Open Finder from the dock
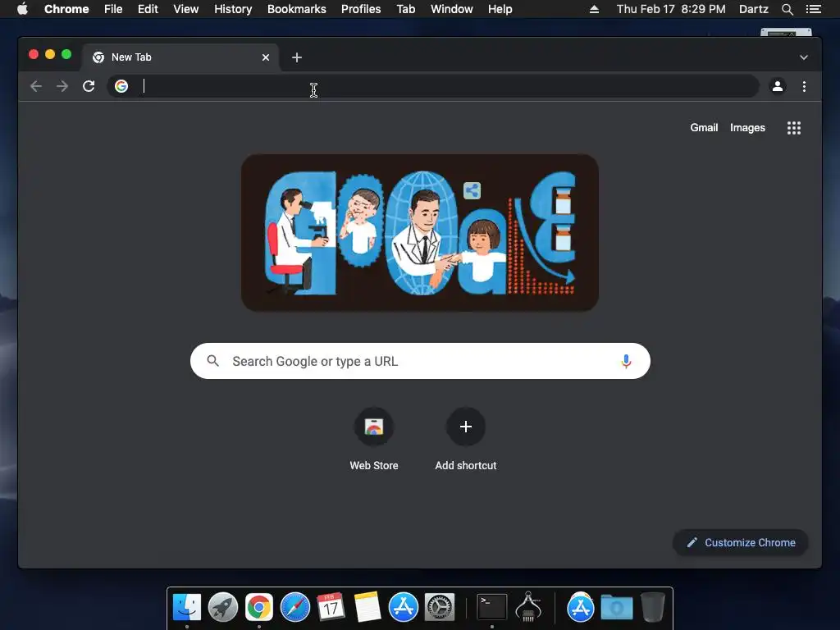The image size is (840, 630). [187, 608]
